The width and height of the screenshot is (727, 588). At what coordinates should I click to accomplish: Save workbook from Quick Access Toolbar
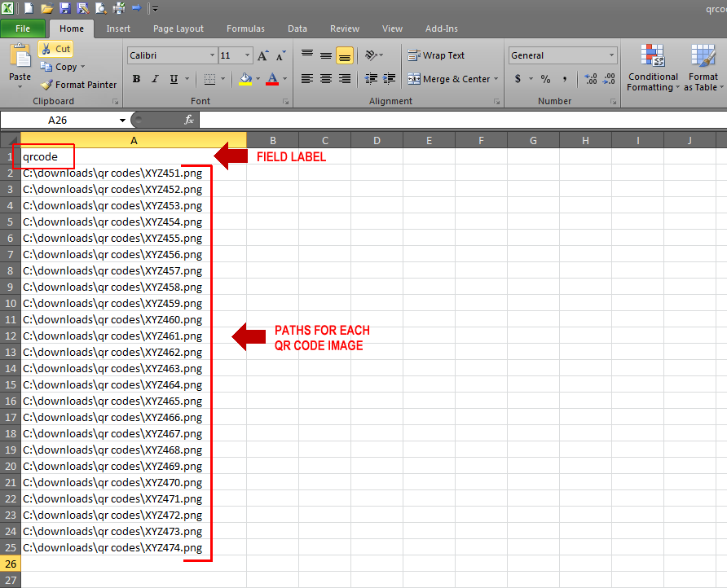65,8
